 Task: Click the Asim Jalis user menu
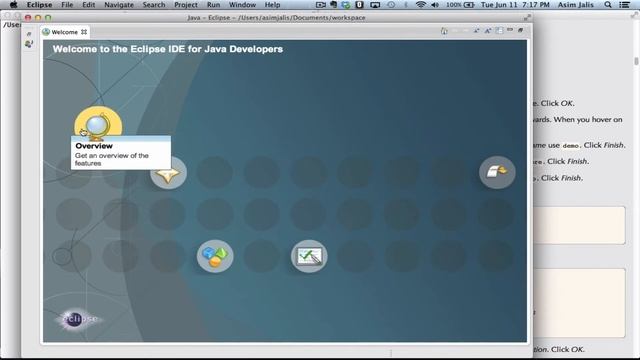[x=576, y=5]
